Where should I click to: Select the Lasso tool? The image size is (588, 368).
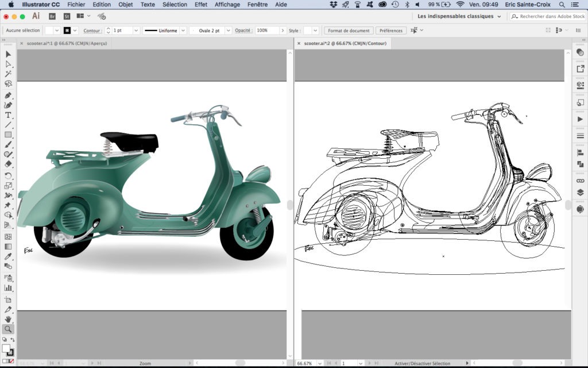[8, 84]
